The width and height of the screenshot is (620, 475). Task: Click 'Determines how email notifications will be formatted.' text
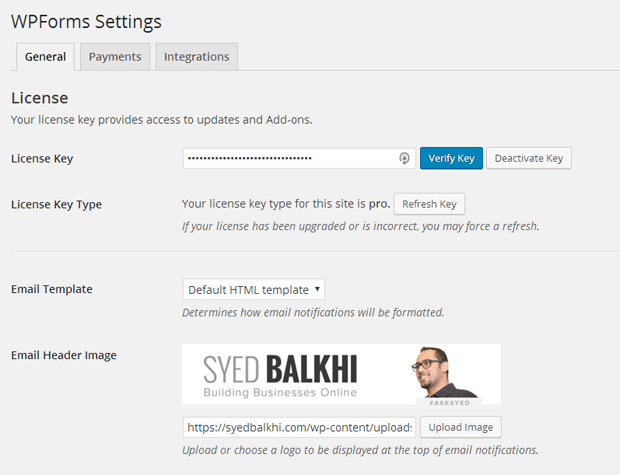coord(313,312)
